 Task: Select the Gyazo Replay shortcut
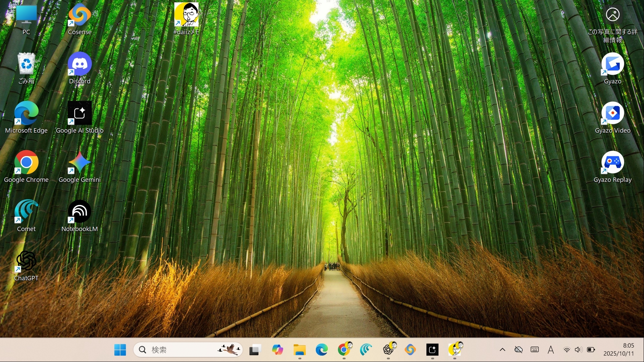(x=612, y=163)
